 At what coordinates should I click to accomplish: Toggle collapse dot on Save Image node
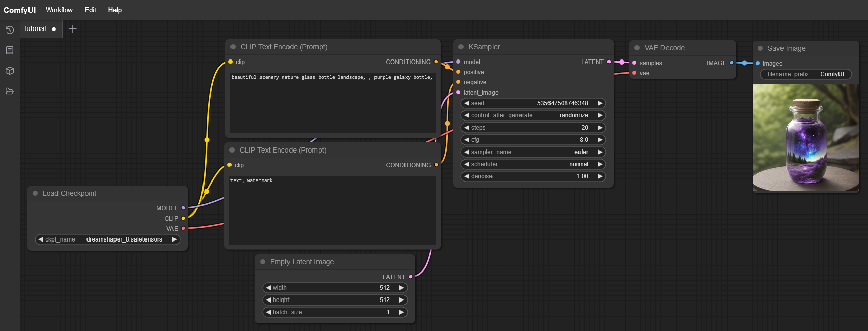[x=760, y=48]
